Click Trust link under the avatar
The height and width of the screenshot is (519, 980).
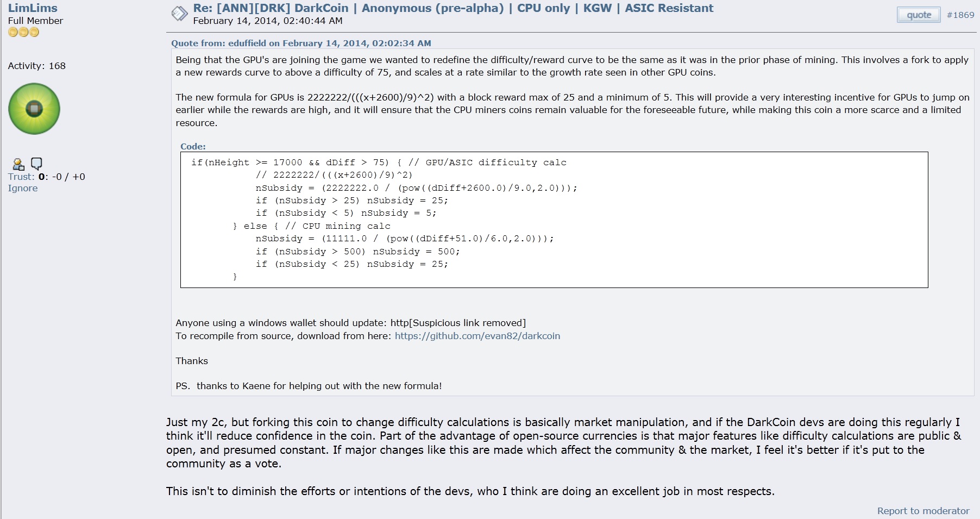(x=21, y=177)
